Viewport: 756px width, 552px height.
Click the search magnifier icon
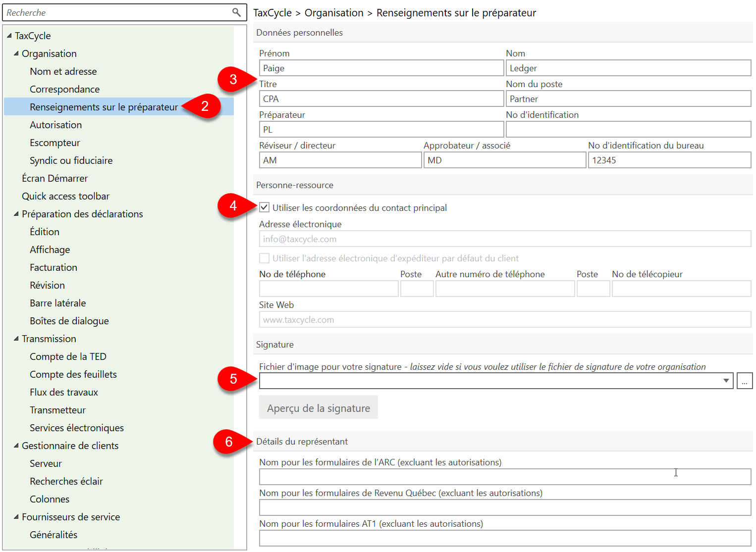point(236,12)
